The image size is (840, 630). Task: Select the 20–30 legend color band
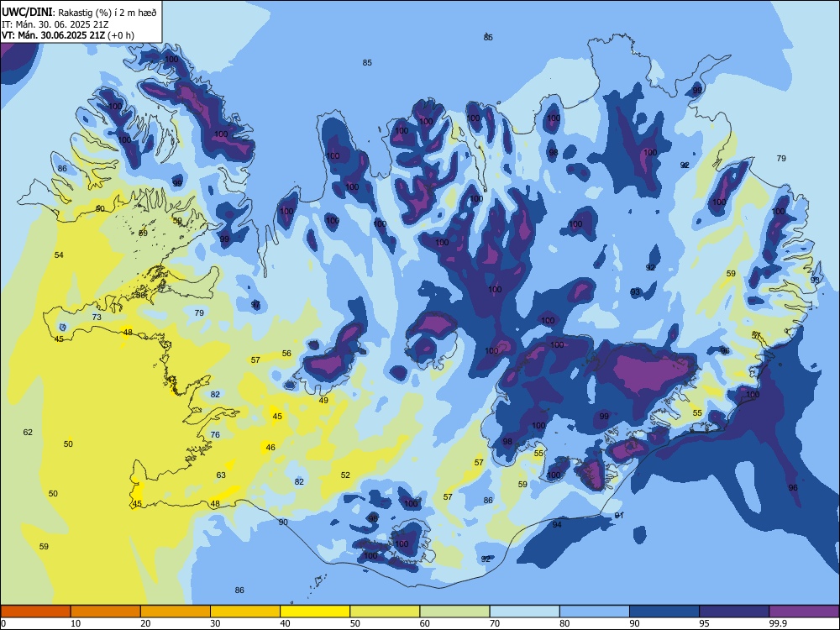[x=176, y=612]
